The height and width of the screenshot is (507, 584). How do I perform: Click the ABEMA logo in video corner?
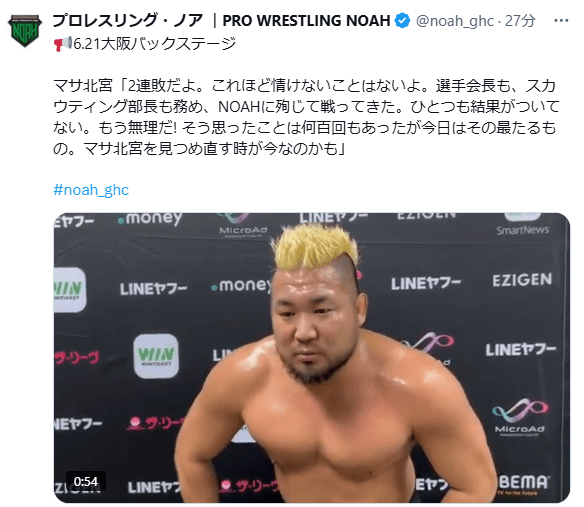[523, 484]
